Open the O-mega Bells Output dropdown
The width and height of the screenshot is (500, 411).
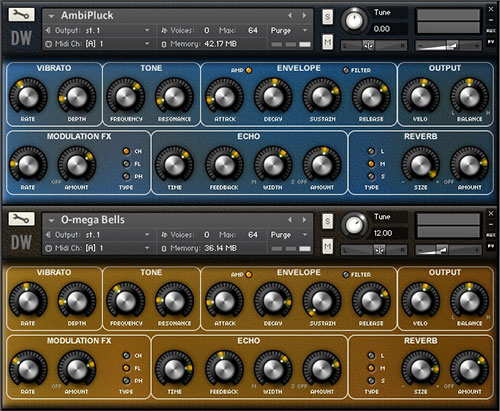click(x=147, y=235)
